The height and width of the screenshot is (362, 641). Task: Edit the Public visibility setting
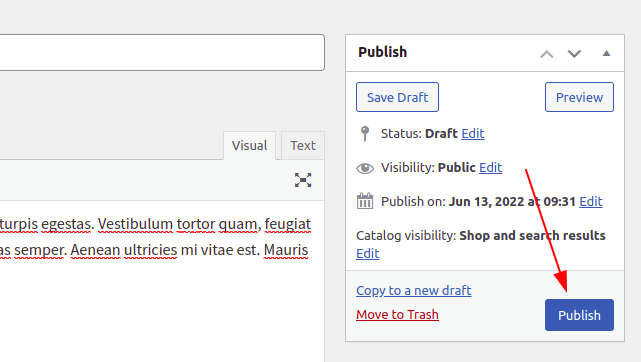tap(491, 168)
